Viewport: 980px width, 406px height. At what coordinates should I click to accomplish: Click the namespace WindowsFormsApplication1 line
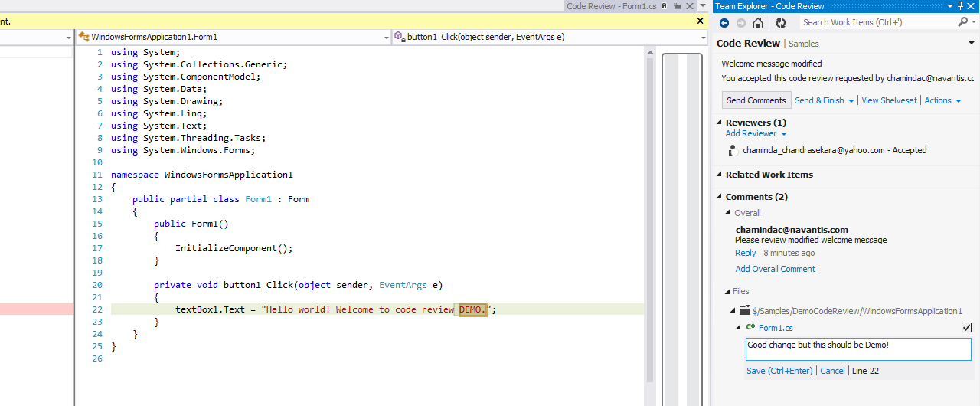(x=202, y=175)
